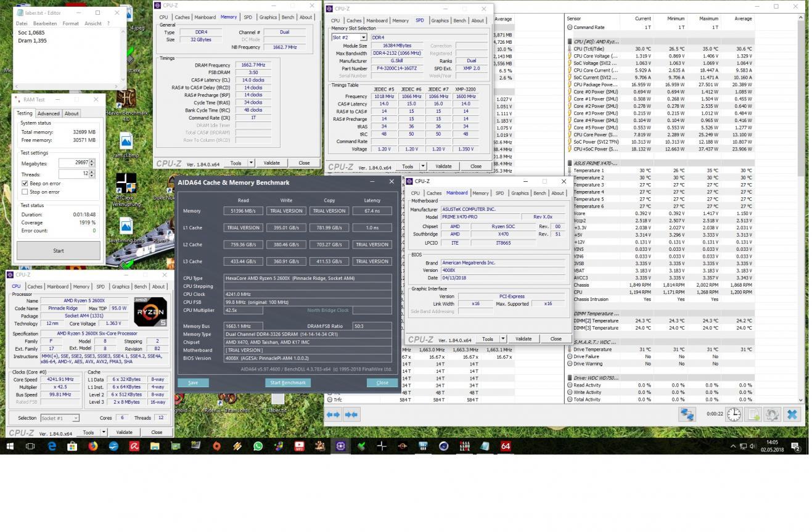Screen dimensions: 812x532
Task: Click the HWiNFO sensor list vertical scrollbar
Action: click(800, 210)
